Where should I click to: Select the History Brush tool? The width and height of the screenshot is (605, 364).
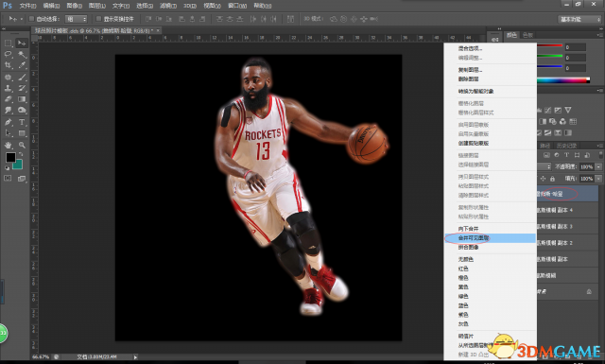22,88
